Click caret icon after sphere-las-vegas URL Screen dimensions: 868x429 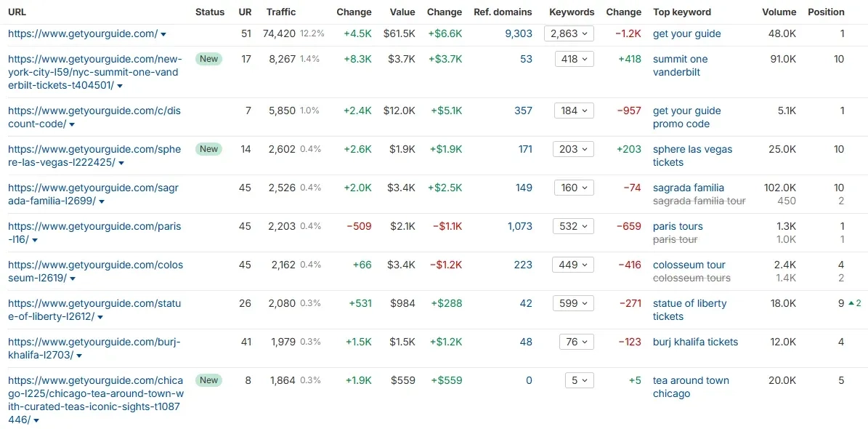pyautogui.click(x=121, y=163)
